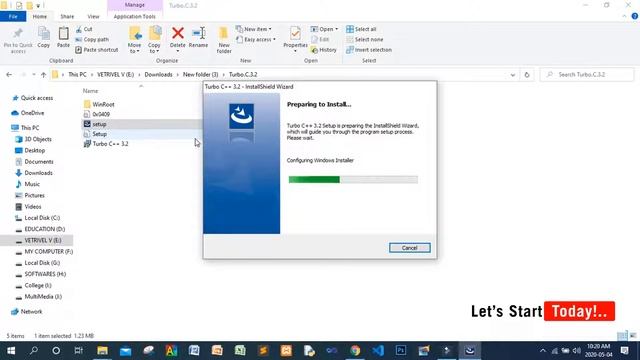
Task: Open the Windows Start menu
Action: (x=11, y=351)
